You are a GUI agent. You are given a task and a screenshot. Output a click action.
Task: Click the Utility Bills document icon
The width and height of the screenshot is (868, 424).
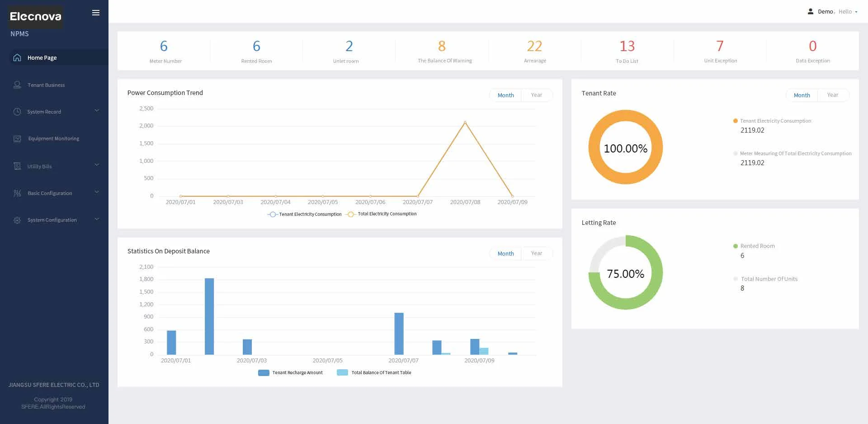(x=17, y=166)
